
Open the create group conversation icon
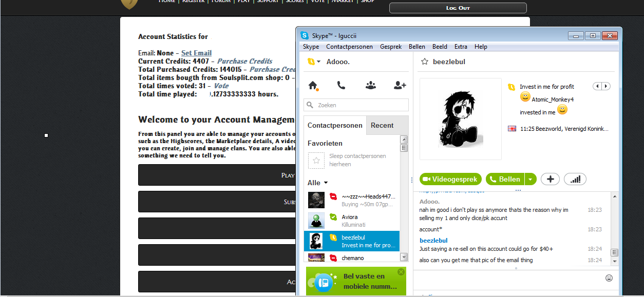click(371, 86)
